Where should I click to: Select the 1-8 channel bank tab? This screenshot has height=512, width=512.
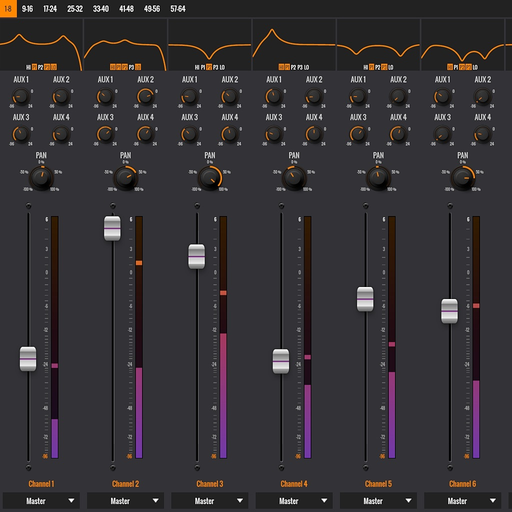point(8,8)
